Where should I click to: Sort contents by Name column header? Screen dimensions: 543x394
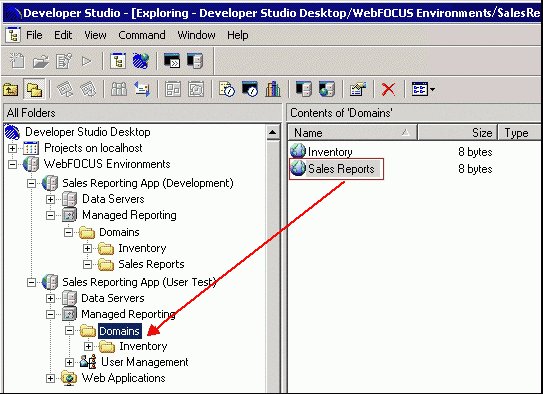point(353,133)
